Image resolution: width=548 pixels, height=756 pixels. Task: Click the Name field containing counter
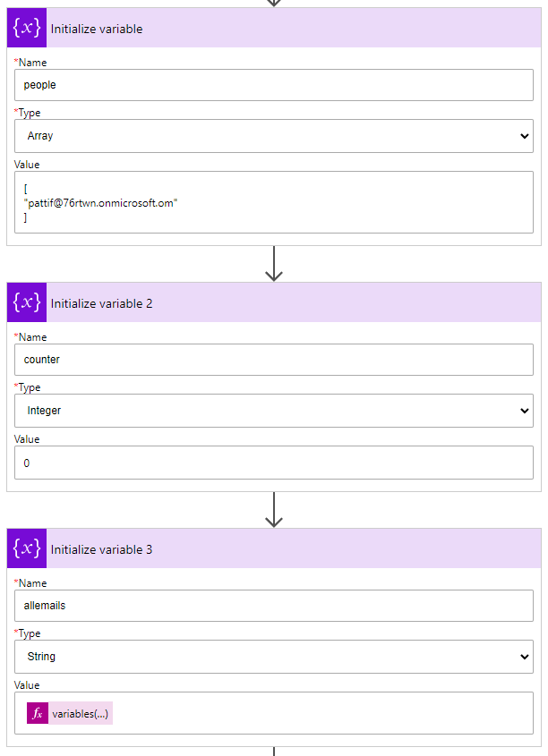(273, 360)
